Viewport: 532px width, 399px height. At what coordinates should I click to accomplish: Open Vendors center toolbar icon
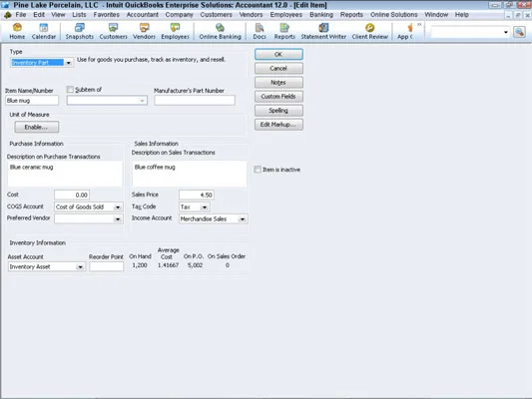click(144, 31)
